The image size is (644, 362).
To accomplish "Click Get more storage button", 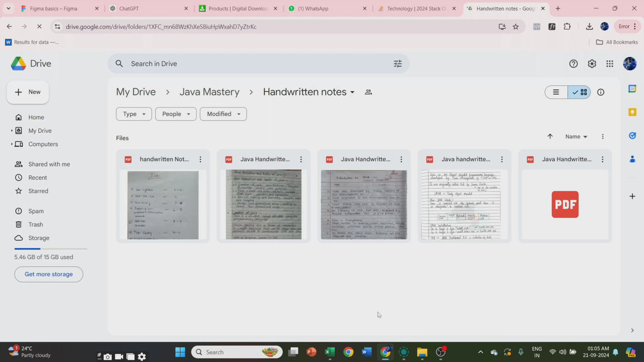I will 49,274.
